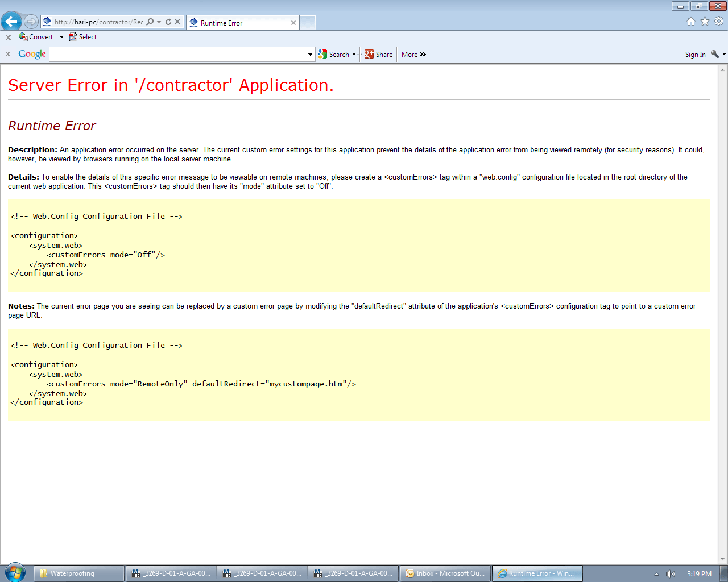This screenshot has height=582, width=728.
Task: Close the Convert/Select PDF toolbar
Action: pos(8,37)
